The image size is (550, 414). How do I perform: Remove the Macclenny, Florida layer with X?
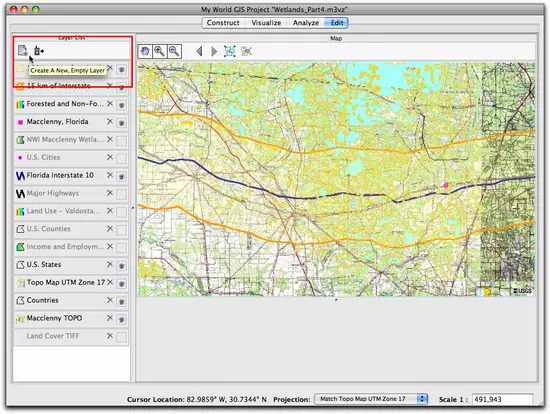pyautogui.click(x=110, y=121)
